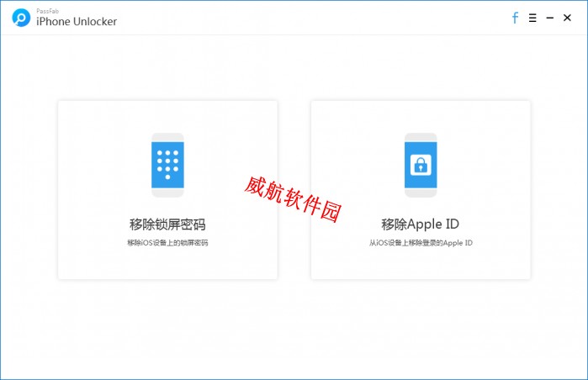Select the 移除锁屏密码 title text
The height and width of the screenshot is (380, 588).
167,224
